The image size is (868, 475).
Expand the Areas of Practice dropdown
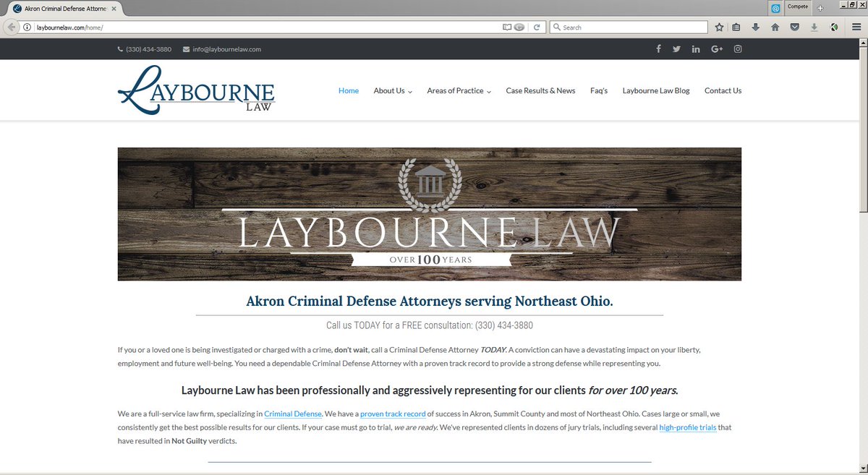(x=459, y=91)
